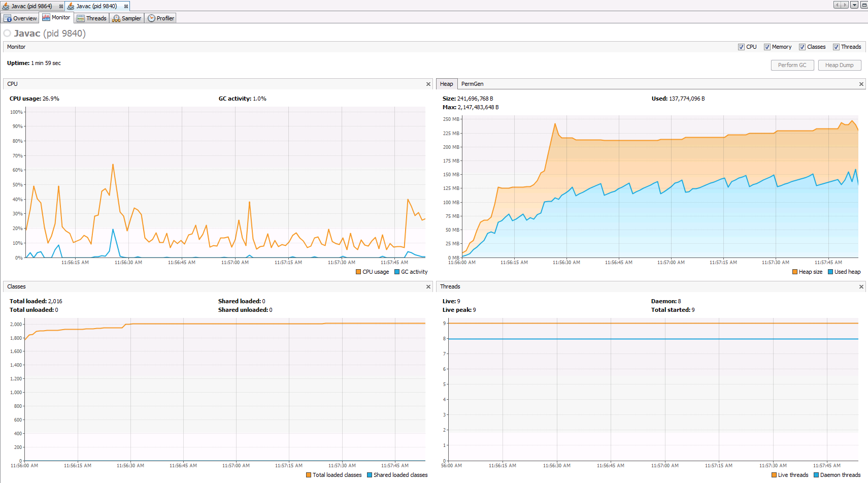Click the "Total started: 9" threads value
This screenshot has height=483, width=868.
[x=673, y=310]
